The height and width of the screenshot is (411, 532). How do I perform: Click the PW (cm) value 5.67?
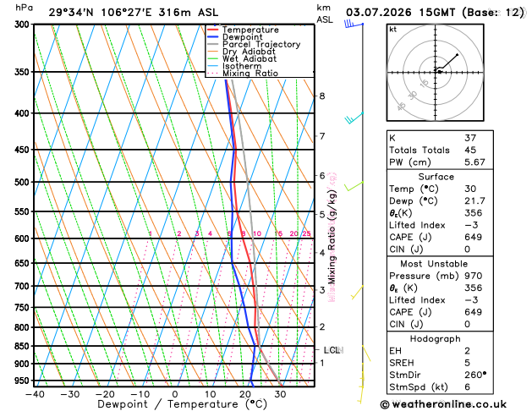[474, 162]
